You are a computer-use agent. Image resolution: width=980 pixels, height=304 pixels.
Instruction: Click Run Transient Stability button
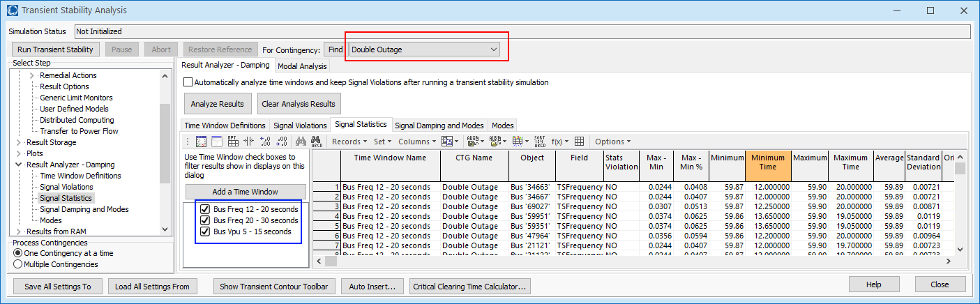[x=56, y=50]
